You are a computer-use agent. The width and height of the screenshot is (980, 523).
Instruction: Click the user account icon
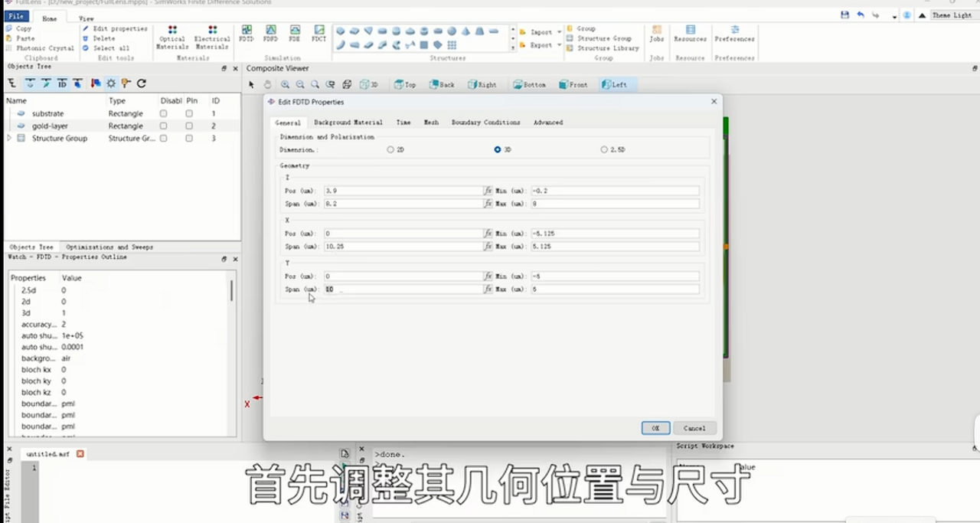907,15
